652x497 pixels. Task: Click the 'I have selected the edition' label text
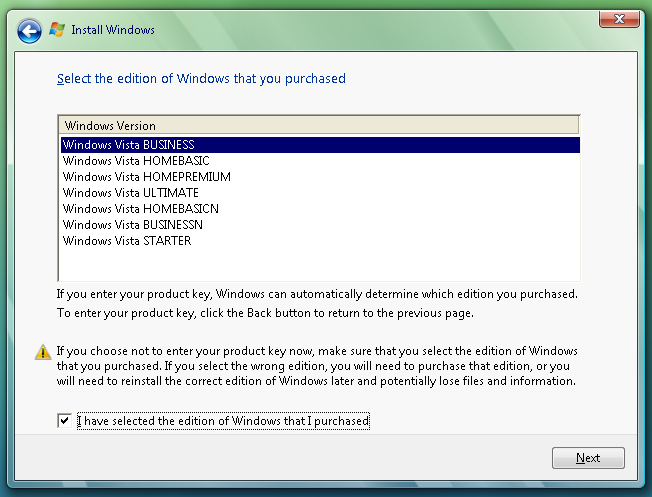click(223, 421)
